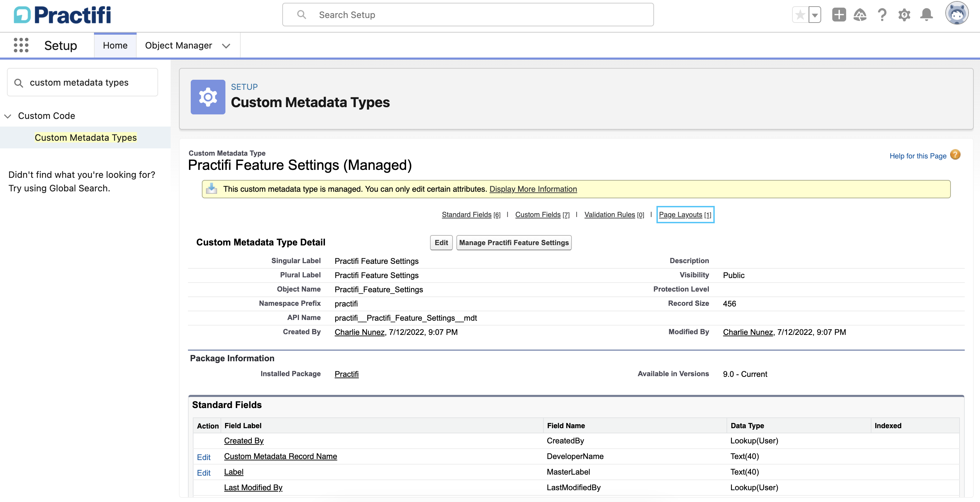980x502 pixels.
Task: Jump to Custom Fields [7] link
Action: pos(542,215)
